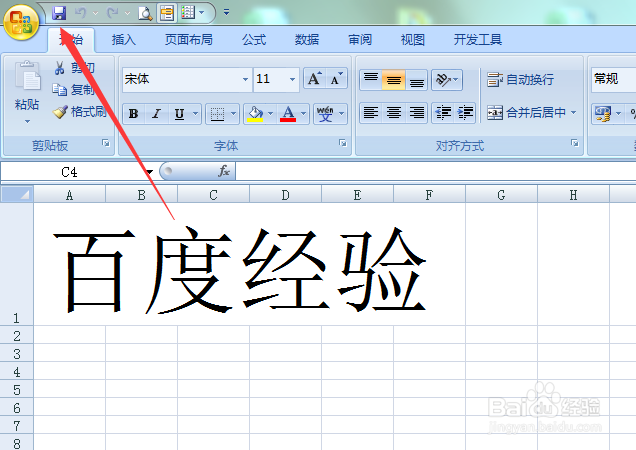636x450 pixels.
Task: Open the phonetic guide wén icon
Action: tap(325, 114)
